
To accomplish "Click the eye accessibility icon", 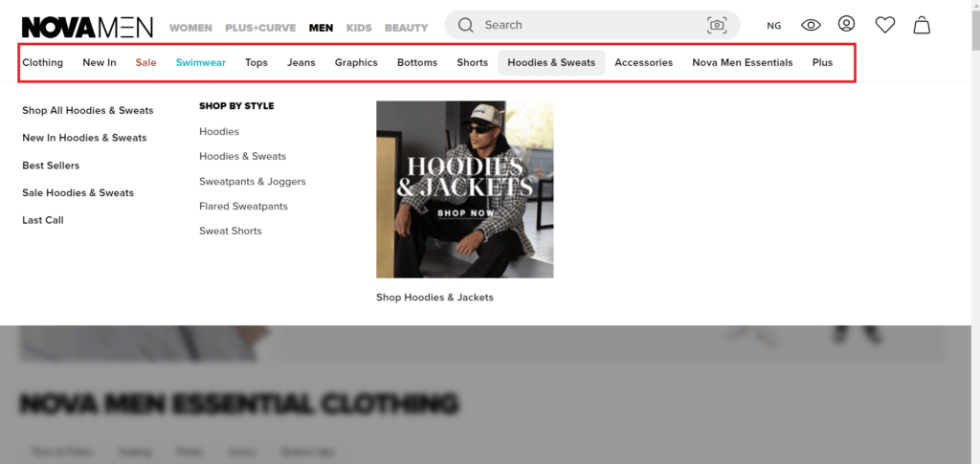I will [811, 25].
